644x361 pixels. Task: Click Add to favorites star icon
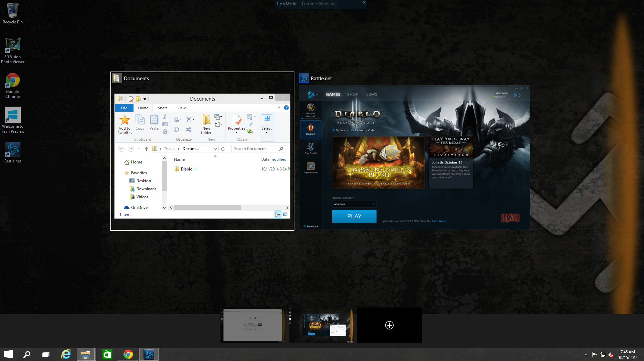tap(124, 120)
